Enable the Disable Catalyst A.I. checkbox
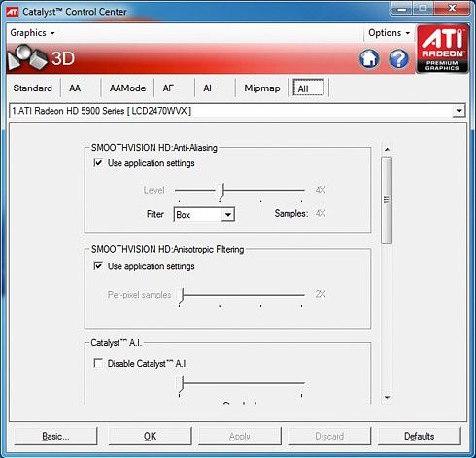476x458 pixels. (98, 363)
